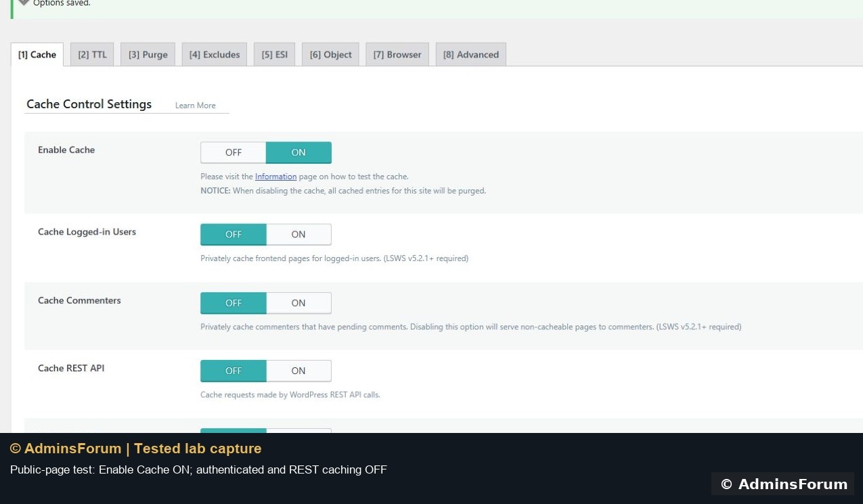Image resolution: width=863 pixels, height=504 pixels.
Task: Open the [6] Object tab
Action: pyautogui.click(x=331, y=55)
